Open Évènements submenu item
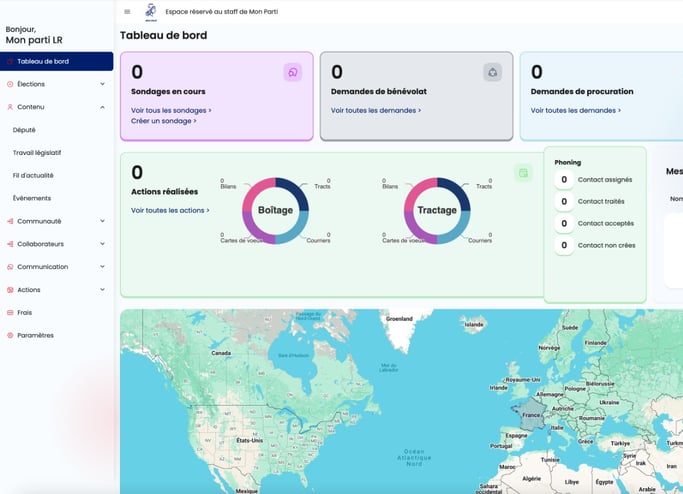This screenshot has height=494, width=683. 32,198
